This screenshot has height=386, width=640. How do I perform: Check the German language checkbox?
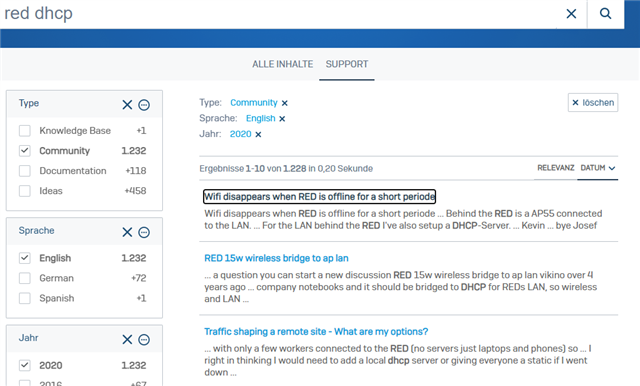[x=25, y=278]
